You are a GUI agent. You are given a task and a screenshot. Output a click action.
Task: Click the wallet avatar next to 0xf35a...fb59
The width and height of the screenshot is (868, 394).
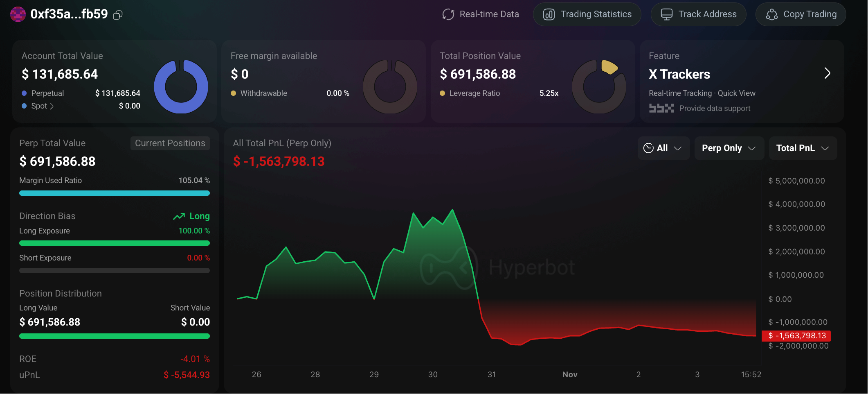tap(18, 14)
